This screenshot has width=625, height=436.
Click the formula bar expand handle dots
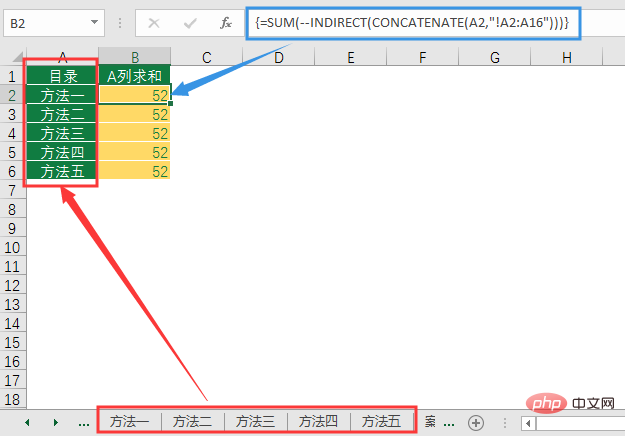120,23
